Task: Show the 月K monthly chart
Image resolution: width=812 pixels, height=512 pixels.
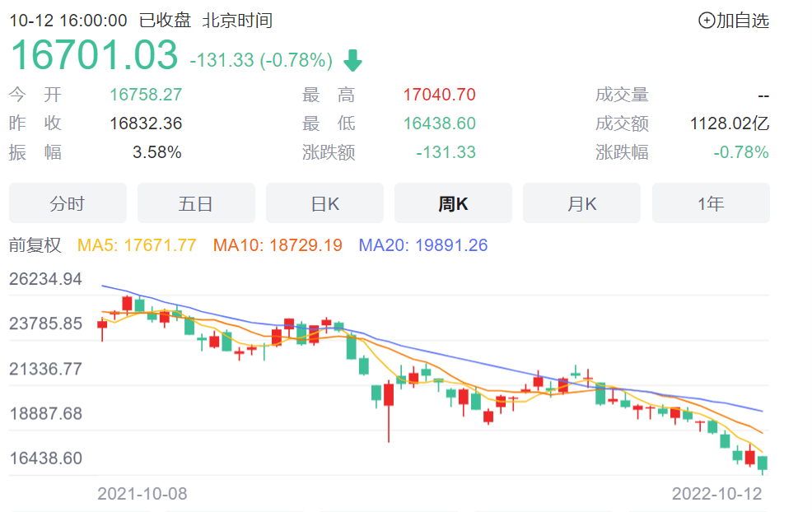Action: (x=581, y=203)
